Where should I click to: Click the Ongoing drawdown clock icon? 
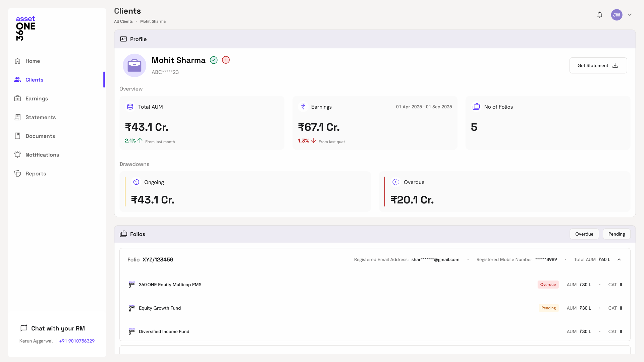point(136,182)
